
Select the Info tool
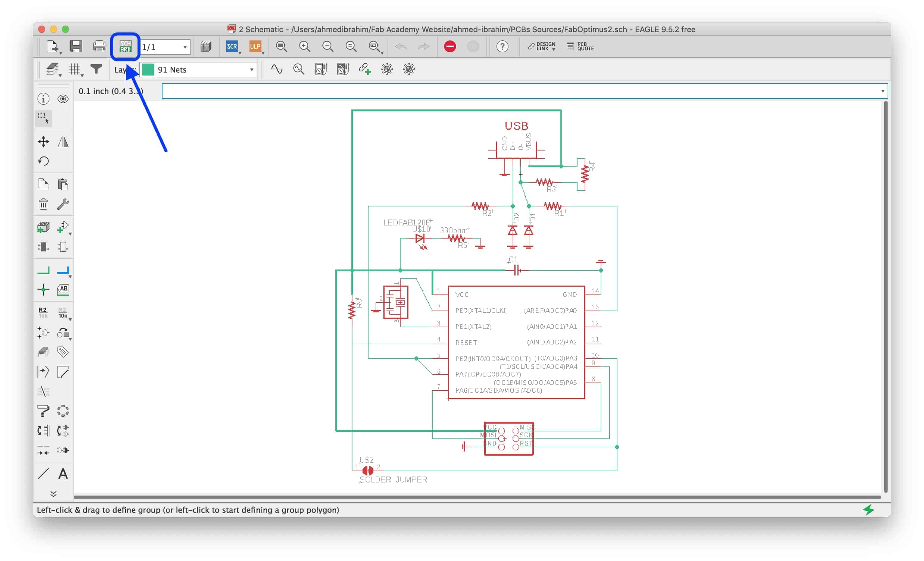(x=43, y=98)
